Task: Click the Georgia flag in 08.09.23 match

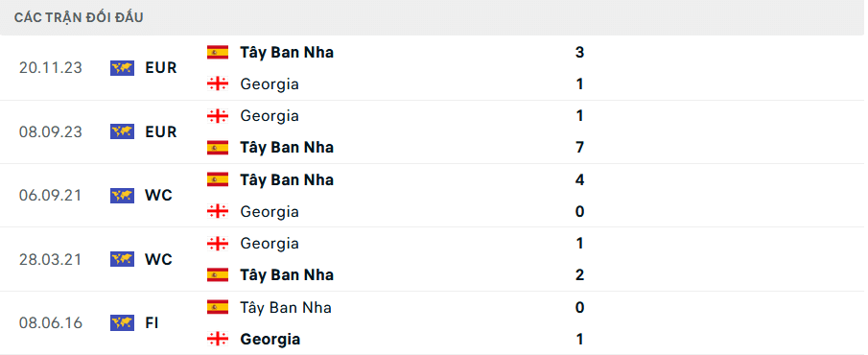Action: (x=218, y=116)
